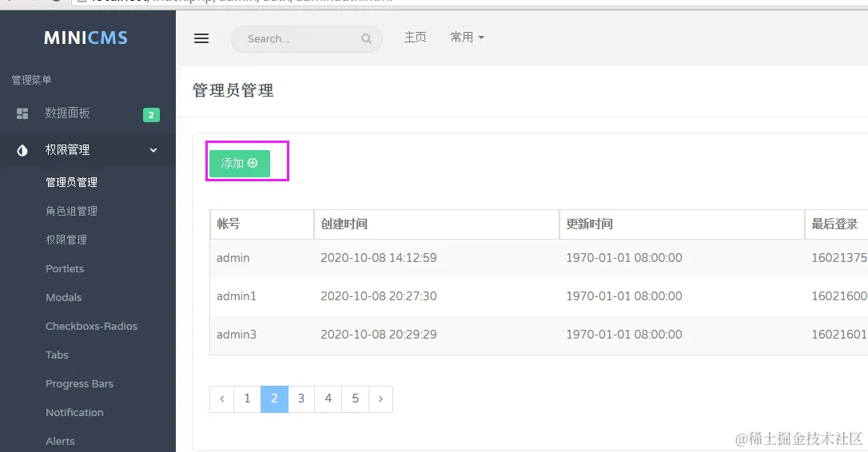Click the search magnifier icon
The height and width of the screenshot is (452, 868).
pyautogui.click(x=366, y=38)
